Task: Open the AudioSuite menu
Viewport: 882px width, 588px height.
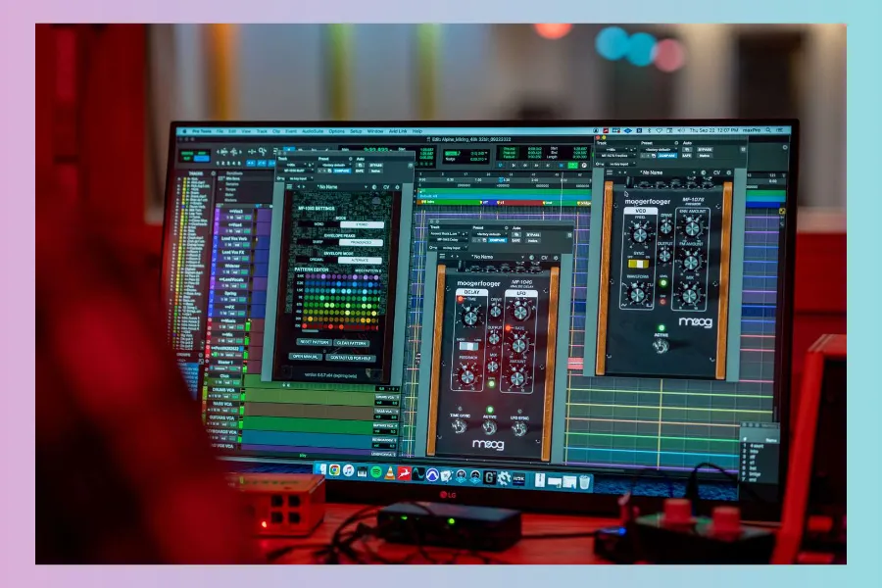Action: [313, 130]
